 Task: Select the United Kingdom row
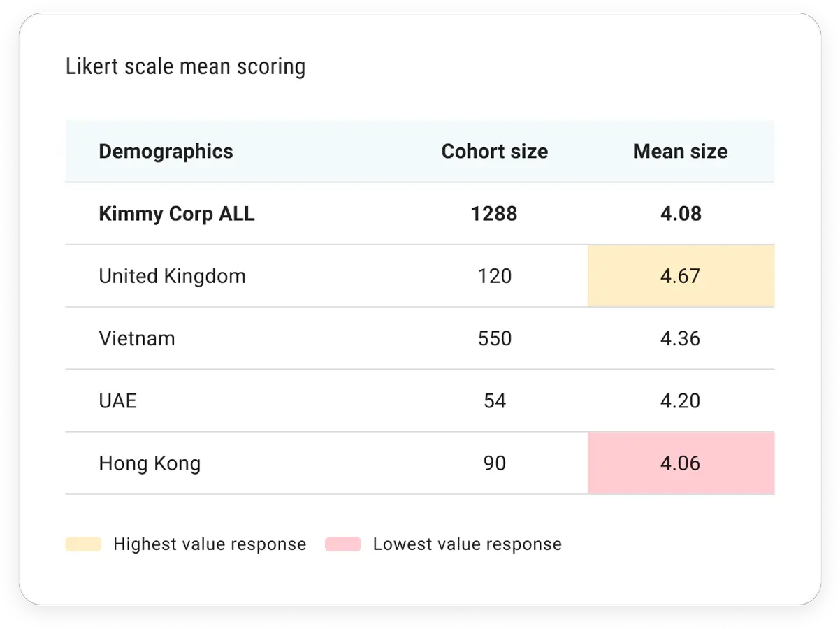pyautogui.click(x=420, y=276)
